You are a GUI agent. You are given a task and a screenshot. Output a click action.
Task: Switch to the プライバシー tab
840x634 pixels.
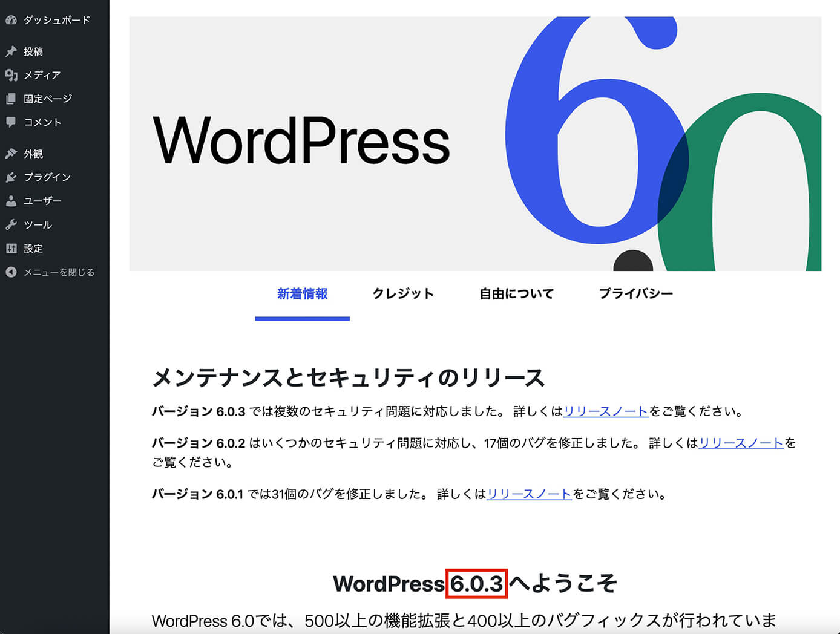[636, 295]
